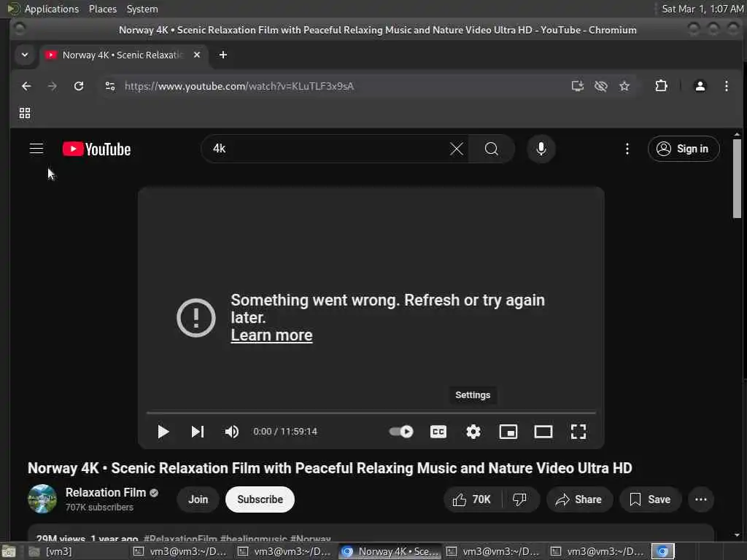Mute the video volume speaker icon
747x560 pixels.
(x=231, y=432)
